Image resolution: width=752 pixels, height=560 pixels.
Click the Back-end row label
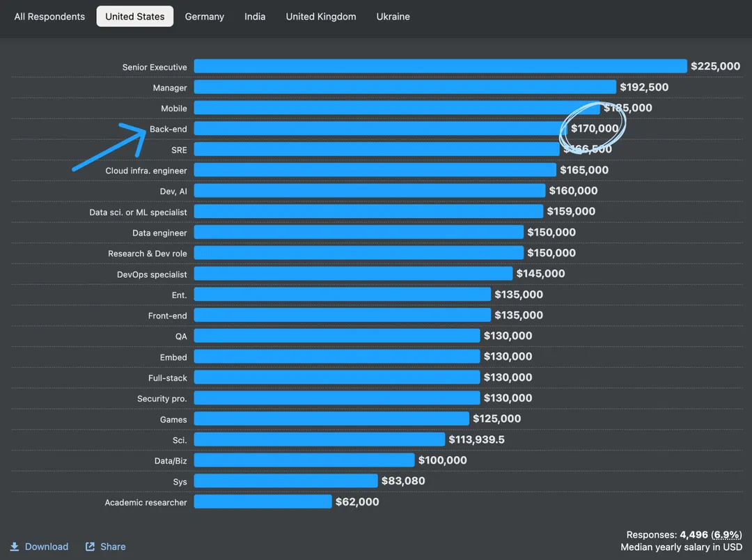point(169,129)
